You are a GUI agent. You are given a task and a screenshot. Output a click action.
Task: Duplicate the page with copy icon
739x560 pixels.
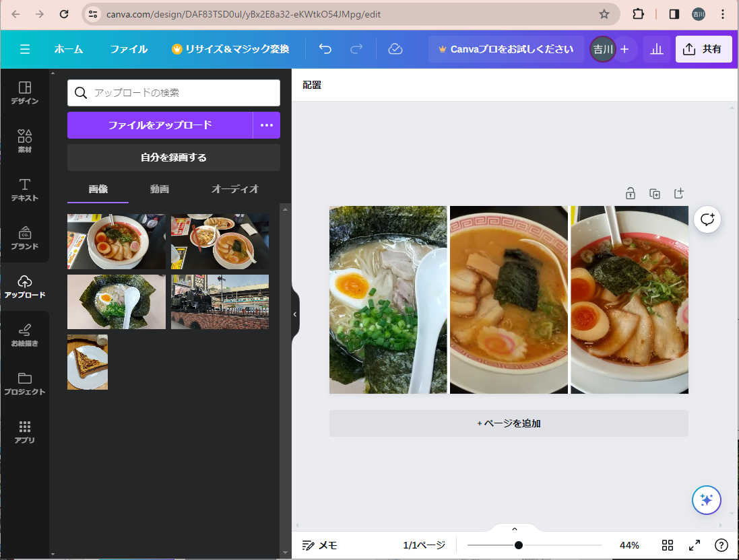tap(654, 194)
